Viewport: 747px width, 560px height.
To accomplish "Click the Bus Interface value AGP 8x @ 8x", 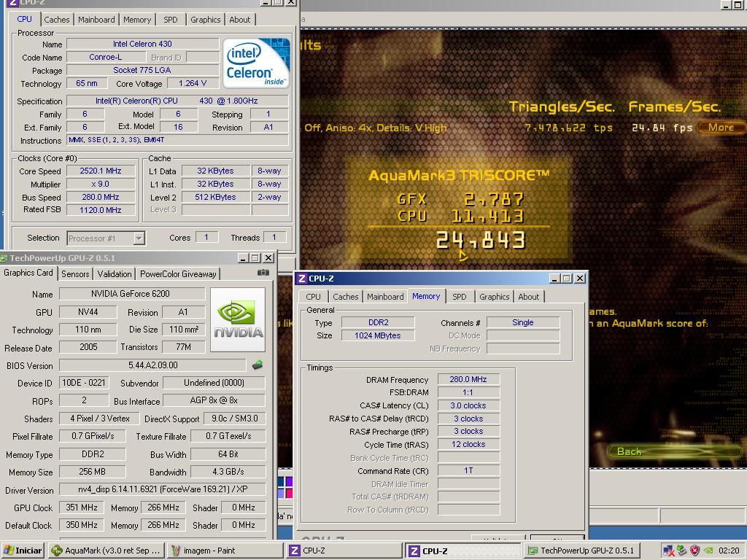I will click(214, 400).
